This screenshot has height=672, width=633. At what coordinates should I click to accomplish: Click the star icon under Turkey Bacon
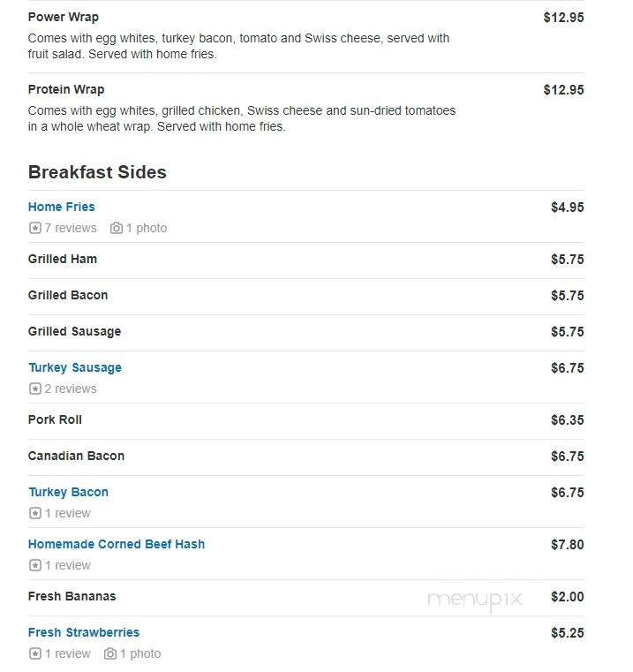point(35,513)
